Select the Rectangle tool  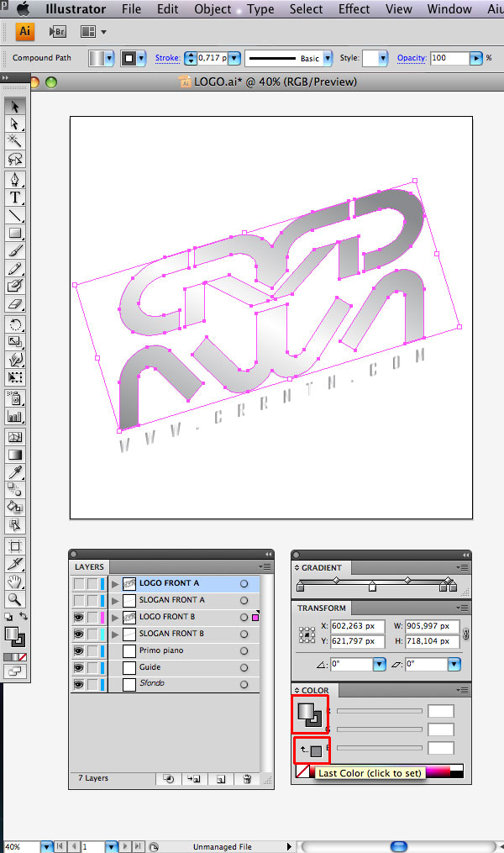(14, 234)
